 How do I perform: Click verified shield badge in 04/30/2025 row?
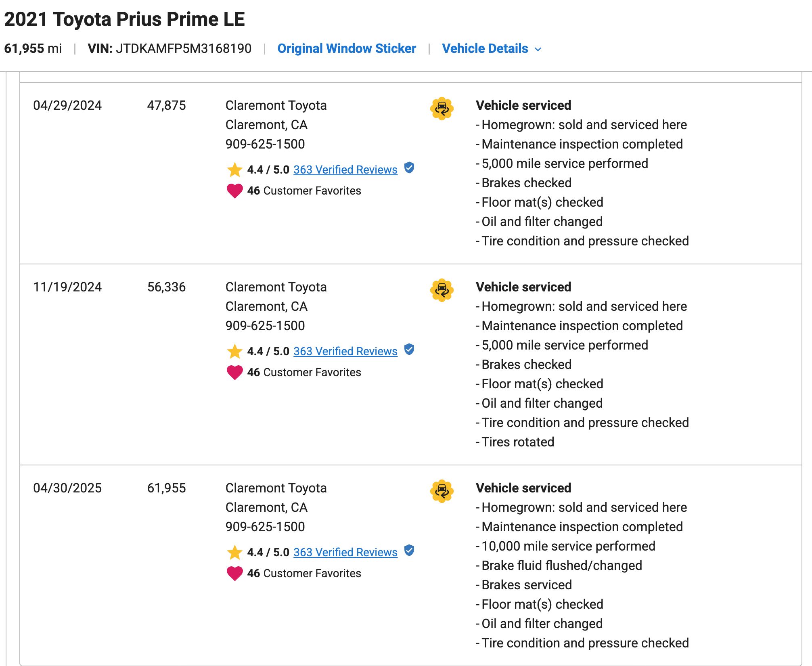(409, 550)
